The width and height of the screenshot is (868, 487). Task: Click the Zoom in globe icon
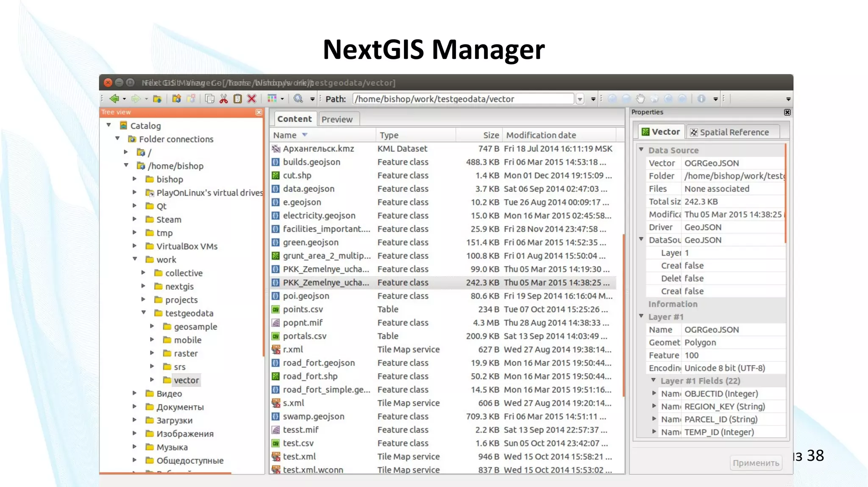tap(612, 99)
